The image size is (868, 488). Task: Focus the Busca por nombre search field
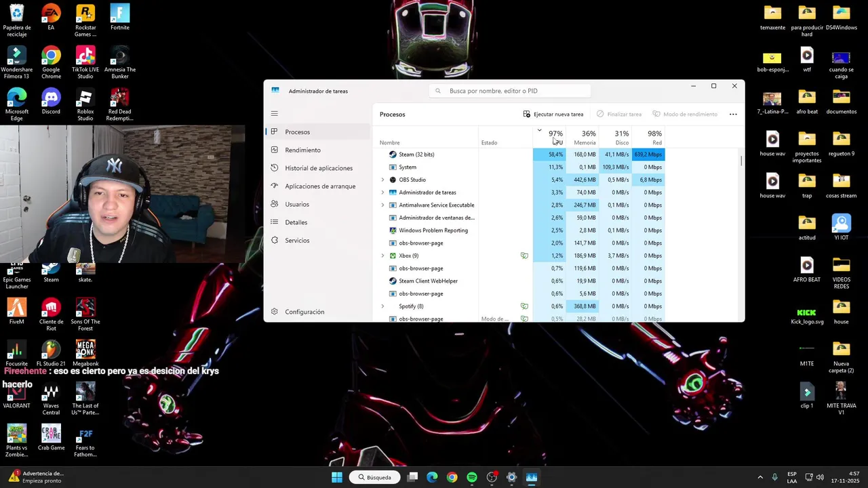click(510, 91)
